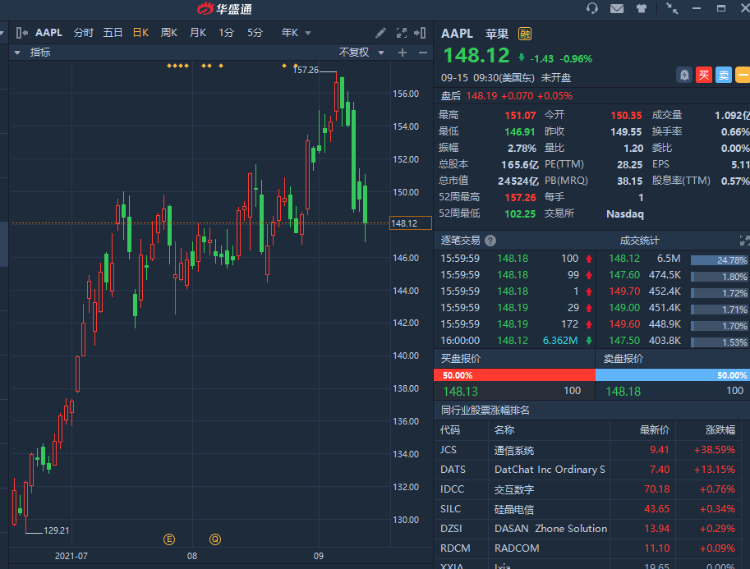Click the yellow button beside 卖

tap(743, 75)
